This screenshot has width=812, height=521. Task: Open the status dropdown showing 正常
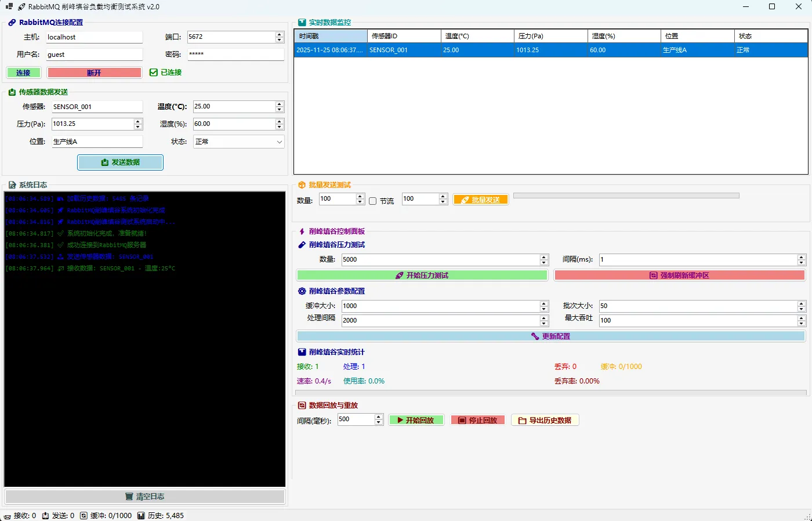point(238,142)
